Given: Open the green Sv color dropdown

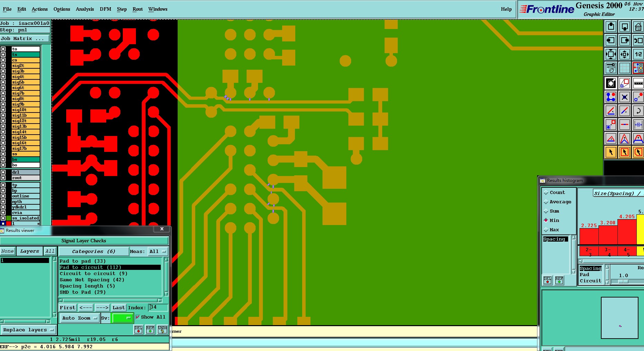Looking at the screenshot, I should tap(122, 318).
